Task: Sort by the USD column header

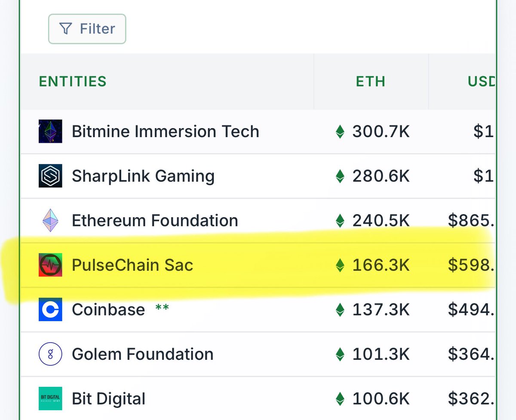Action: [482, 81]
